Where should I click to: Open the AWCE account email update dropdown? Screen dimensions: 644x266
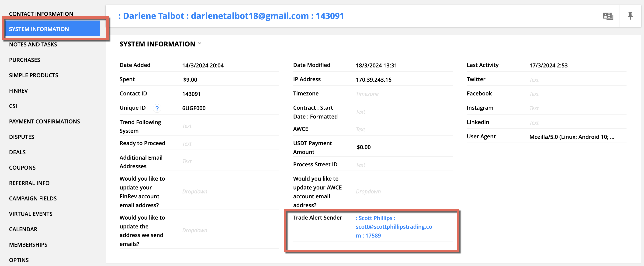(x=368, y=192)
